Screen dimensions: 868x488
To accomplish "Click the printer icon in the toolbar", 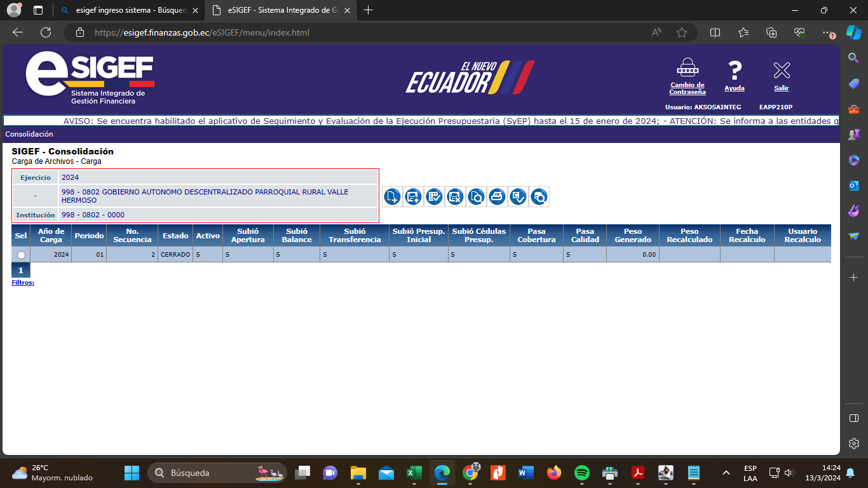I will click(497, 197).
